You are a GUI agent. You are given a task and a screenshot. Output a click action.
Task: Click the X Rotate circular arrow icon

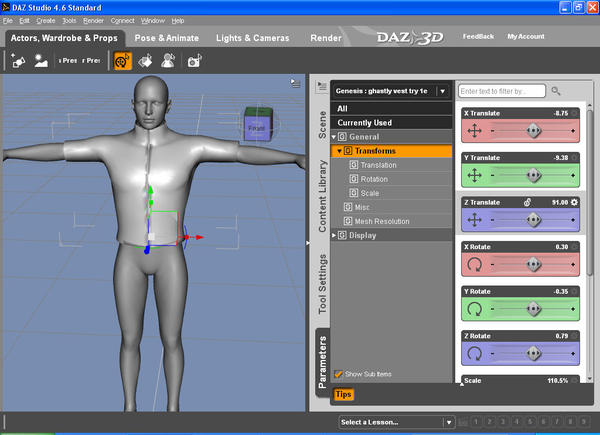(474, 264)
